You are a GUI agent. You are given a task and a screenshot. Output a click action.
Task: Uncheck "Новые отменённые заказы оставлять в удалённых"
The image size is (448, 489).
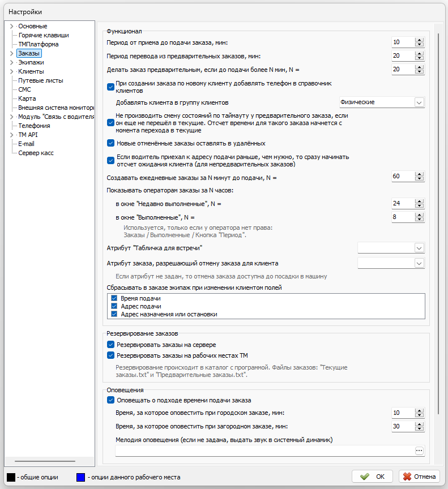pos(110,143)
